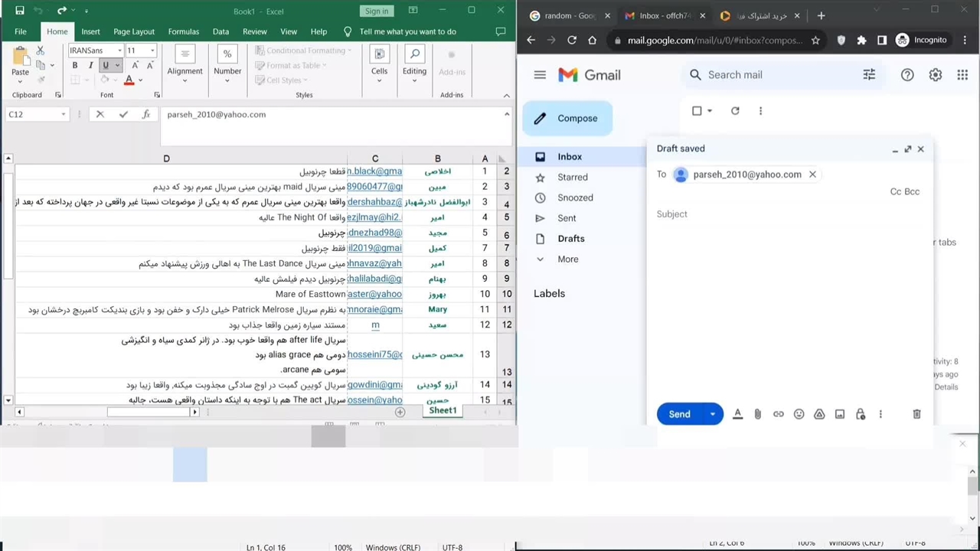Open the send options arrow beside Send
The width and height of the screenshot is (980, 551).
(712, 414)
